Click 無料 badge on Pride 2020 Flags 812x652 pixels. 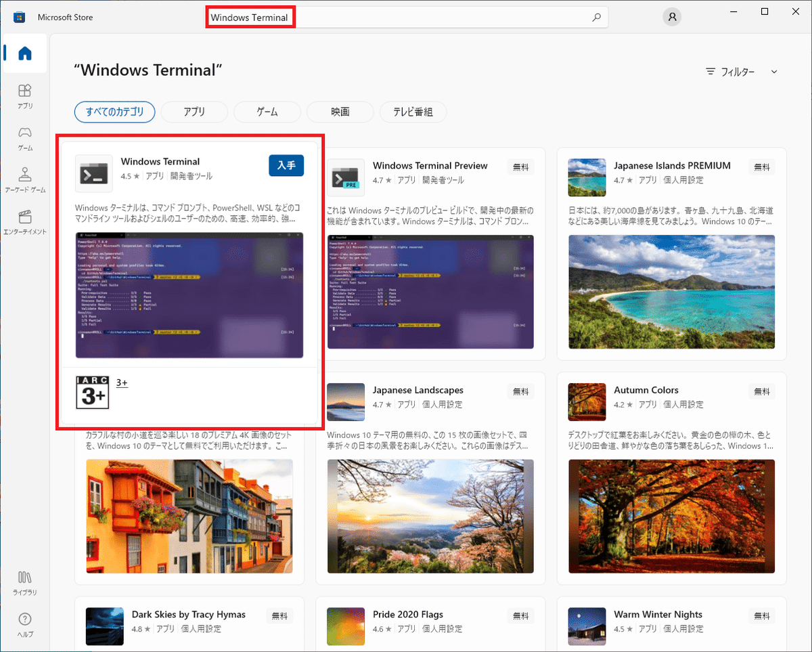[x=520, y=615]
